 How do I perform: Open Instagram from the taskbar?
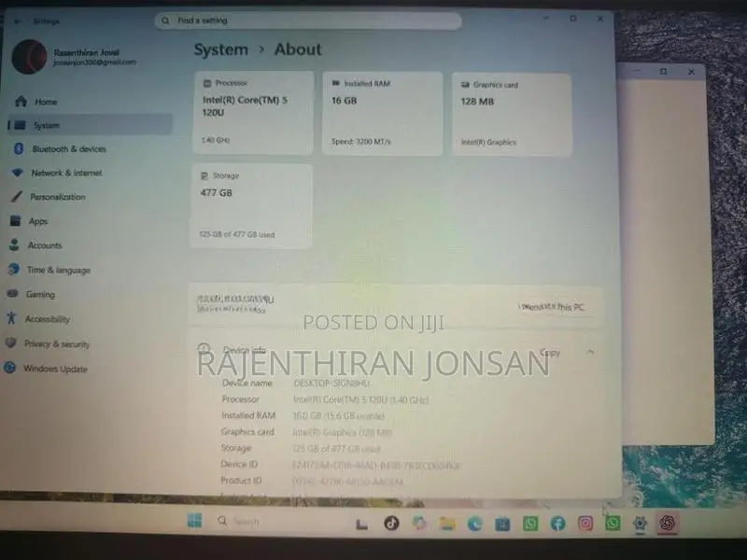(x=585, y=524)
